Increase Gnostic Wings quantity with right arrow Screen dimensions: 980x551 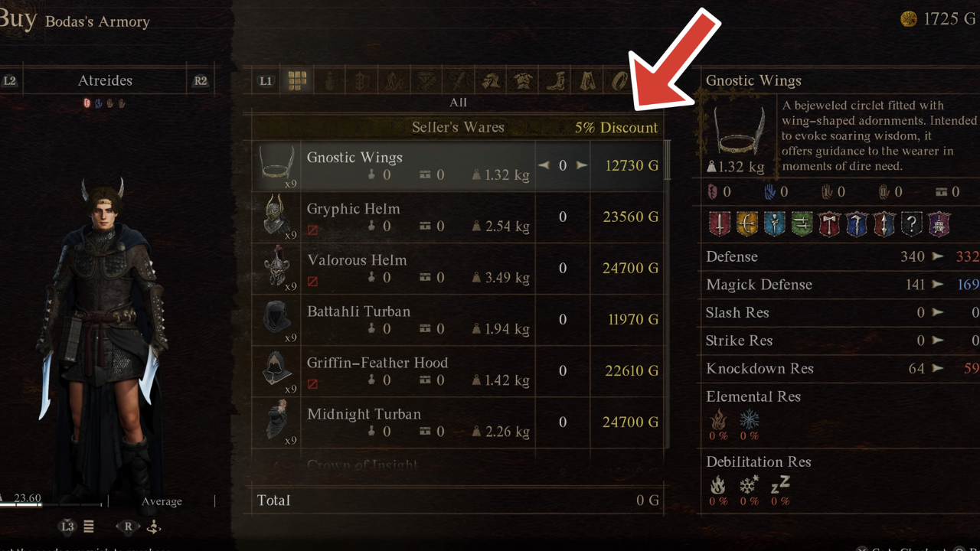tap(582, 165)
